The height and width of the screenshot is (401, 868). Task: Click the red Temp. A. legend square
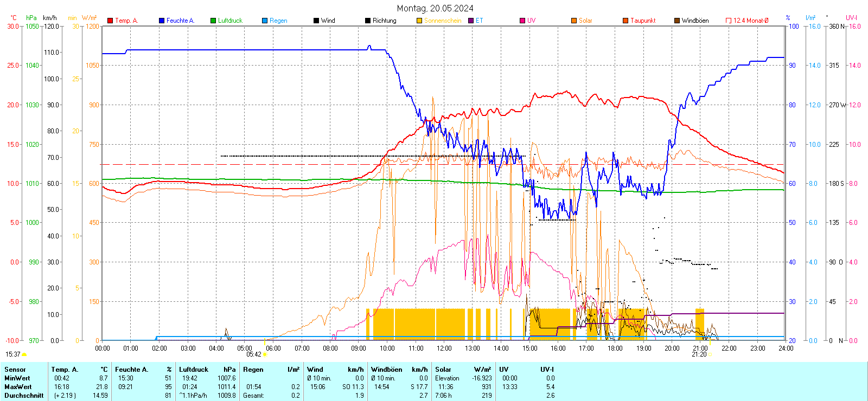(110, 21)
